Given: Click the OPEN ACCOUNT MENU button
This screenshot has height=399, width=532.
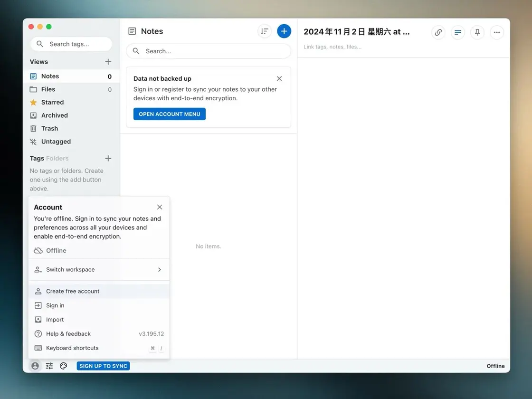Looking at the screenshot, I should [169, 114].
